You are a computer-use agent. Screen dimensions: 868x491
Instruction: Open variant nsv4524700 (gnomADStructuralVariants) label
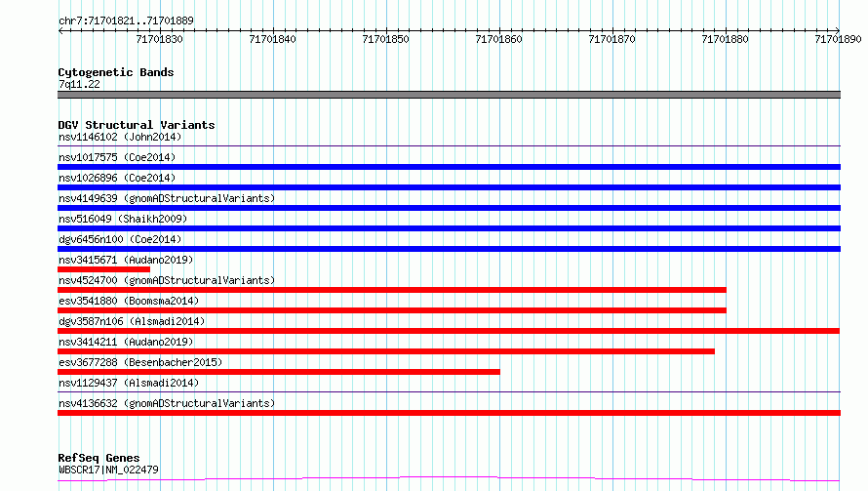click(x=167, y=280)
